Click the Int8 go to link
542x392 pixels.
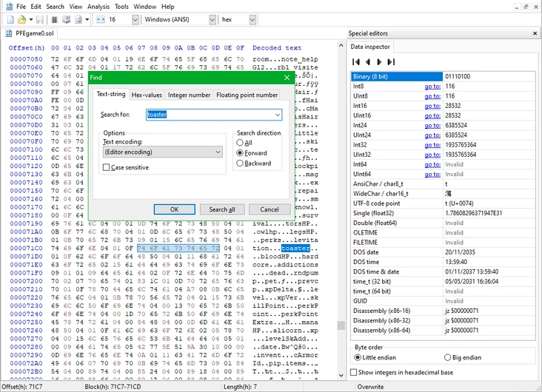pyautogui.click(x=432, y=87)
